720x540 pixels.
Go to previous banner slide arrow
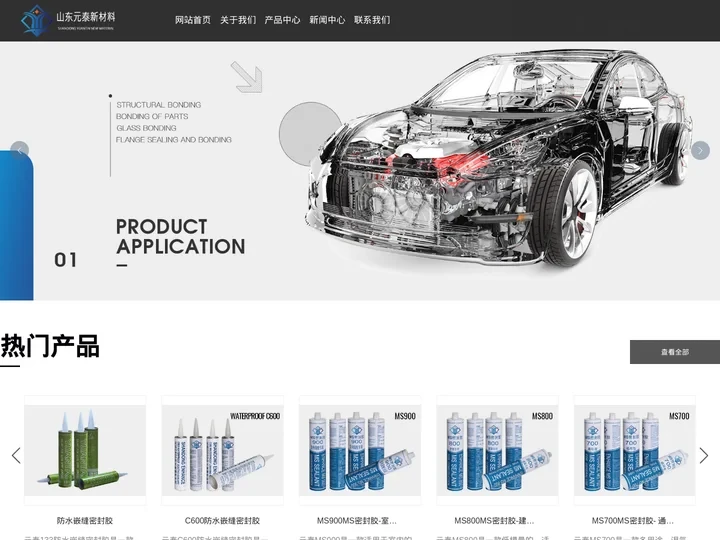[19, 151]
